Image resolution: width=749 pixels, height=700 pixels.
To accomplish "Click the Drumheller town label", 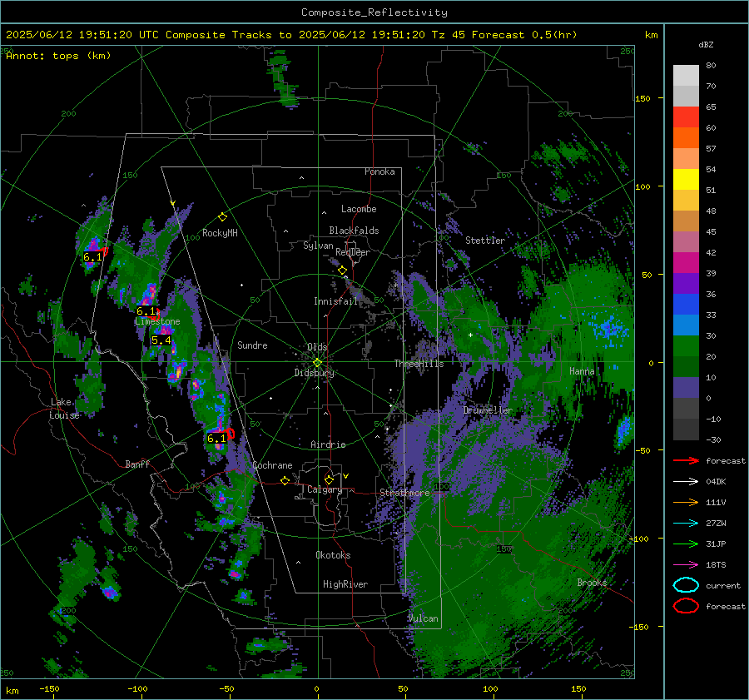I will (x=488, y=410).
